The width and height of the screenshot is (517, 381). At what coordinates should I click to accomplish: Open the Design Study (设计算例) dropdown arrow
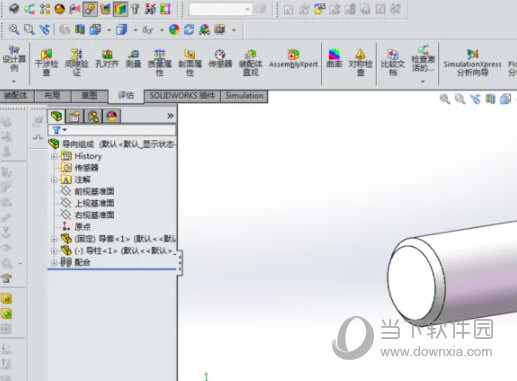click(x=14, y=82)
